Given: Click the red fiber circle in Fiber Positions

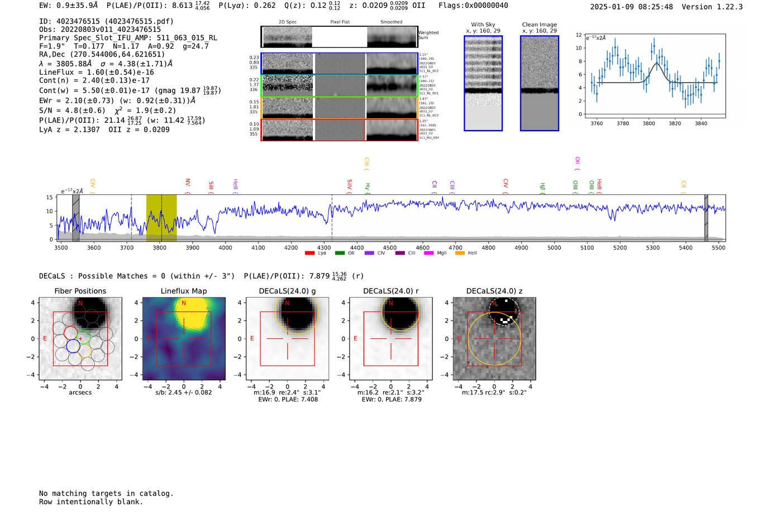Looking at the screenshot, I should [x=71, y=333].
